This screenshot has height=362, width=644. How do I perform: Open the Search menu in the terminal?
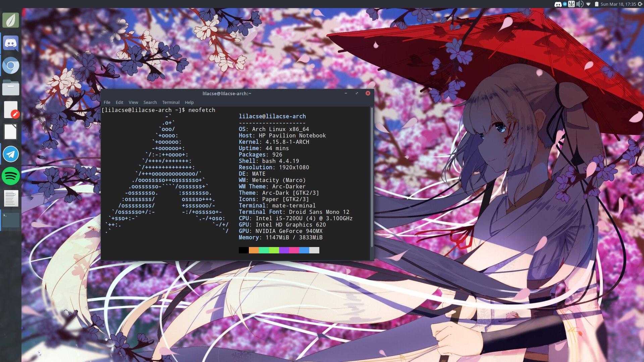(x=150, y=102)
